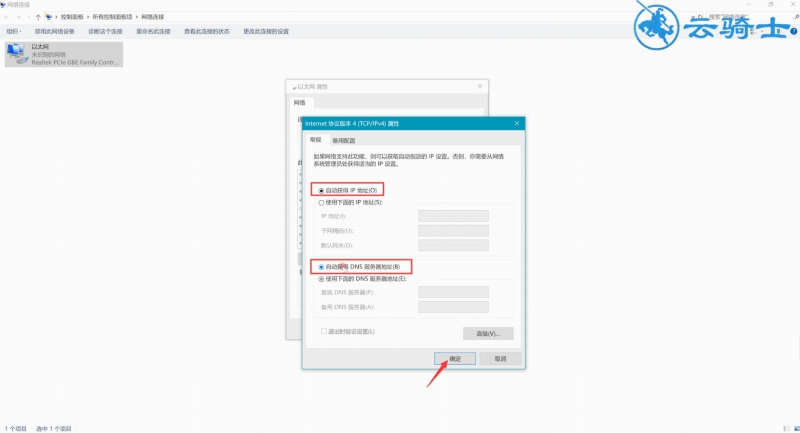This screenshot has width=800, height=433.
Task: Click the address bar location icon
Action: (48, 17)
